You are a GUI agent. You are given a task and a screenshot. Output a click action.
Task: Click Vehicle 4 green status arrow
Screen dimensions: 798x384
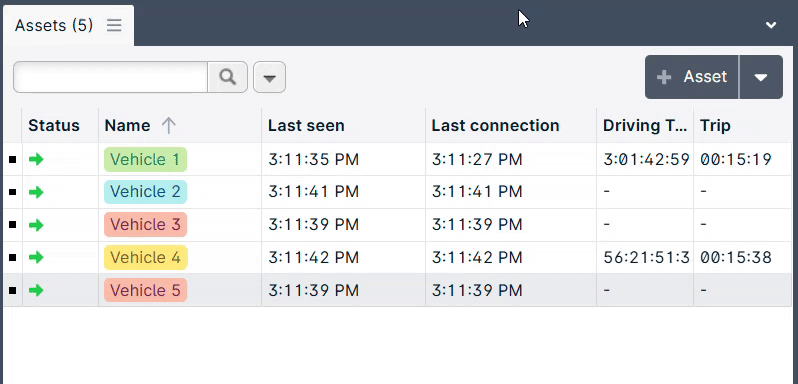pos(36,257)
